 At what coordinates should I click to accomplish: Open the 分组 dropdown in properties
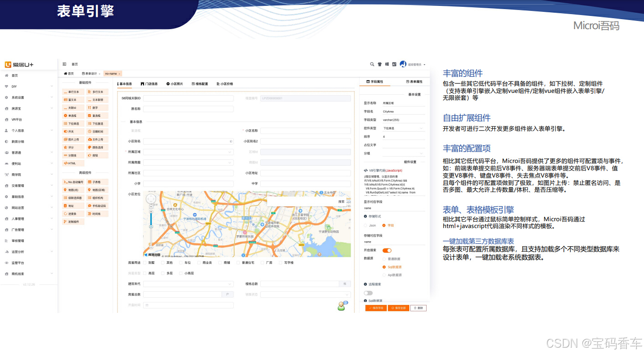403,153
